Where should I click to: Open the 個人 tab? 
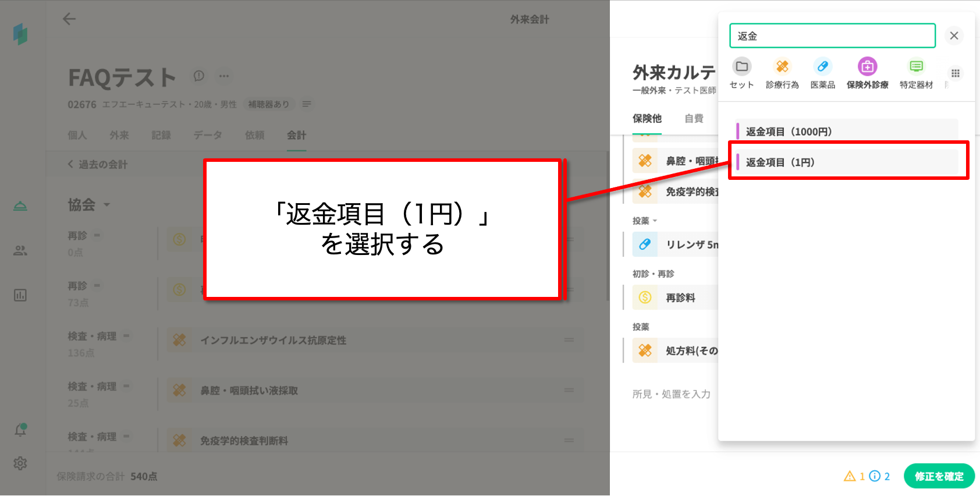pos(77,135)
